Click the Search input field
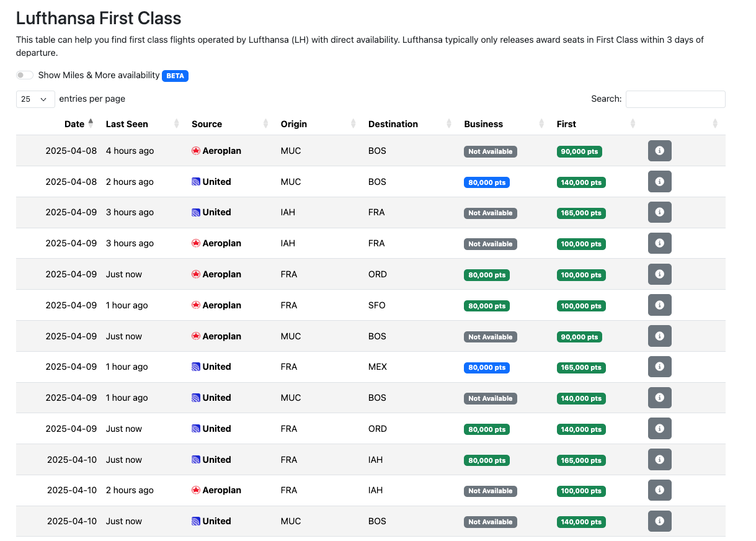Image resolution: width=756 pixels, height=541 pixels. (x=675, y=99)
